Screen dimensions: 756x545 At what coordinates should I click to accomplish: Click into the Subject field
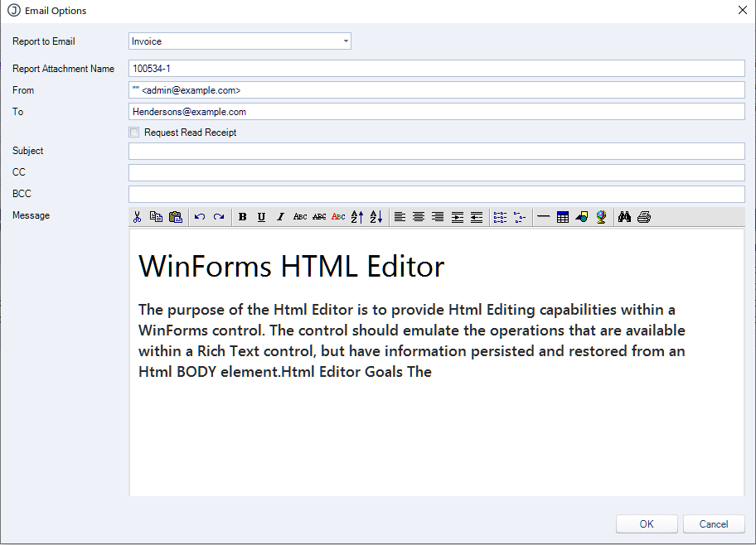pyautogui.click(x=436, y=151)
